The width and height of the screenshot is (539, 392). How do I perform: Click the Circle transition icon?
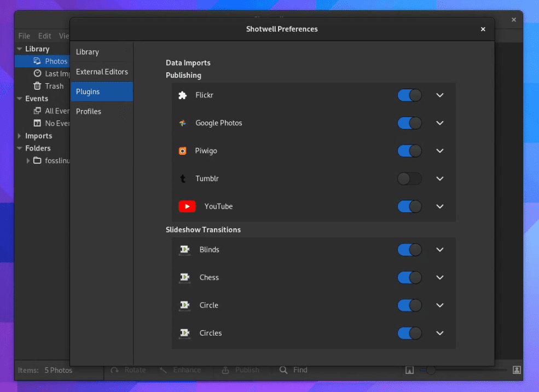pos(184,305)
